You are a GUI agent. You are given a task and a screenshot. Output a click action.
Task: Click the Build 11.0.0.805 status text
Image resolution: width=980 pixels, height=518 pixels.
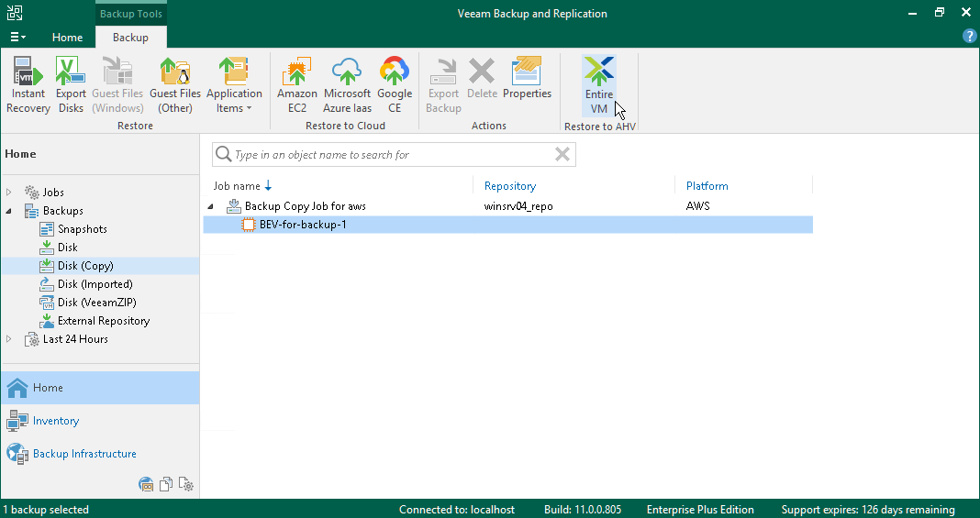coord(583,510)
